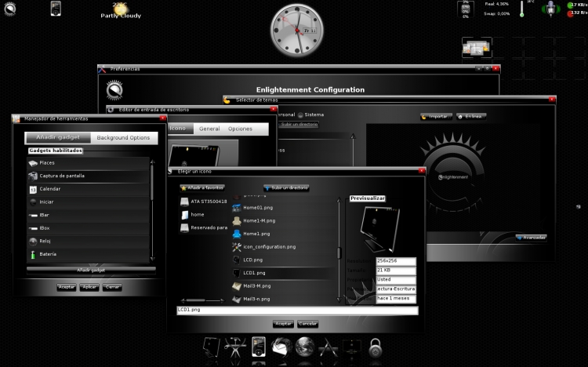The height and width of the screenshot is (367, 588).
Task: Click the Enlightenment theme preview image
Action: pos(453,176)
